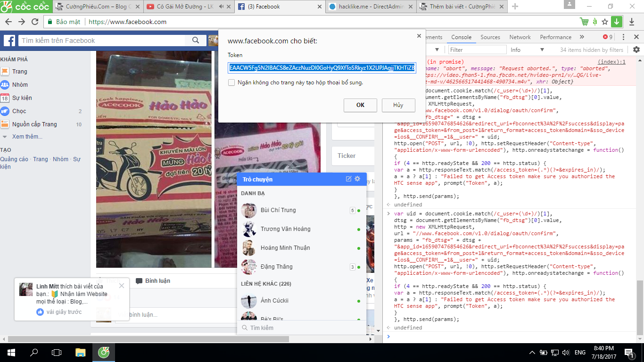Click the Cốc Cốc logo button
The height and width of the screenshot is (362, 644).
point(25,6)
